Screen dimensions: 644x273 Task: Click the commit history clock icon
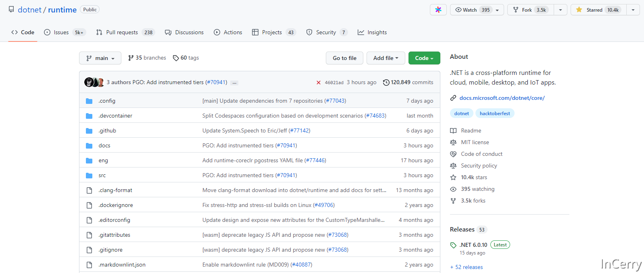point(386,83)
